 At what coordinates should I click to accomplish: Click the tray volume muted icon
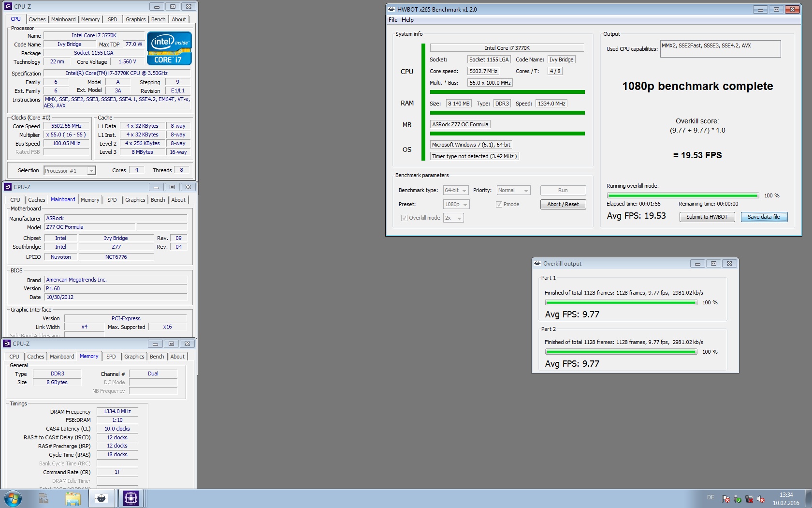(761, 499)
